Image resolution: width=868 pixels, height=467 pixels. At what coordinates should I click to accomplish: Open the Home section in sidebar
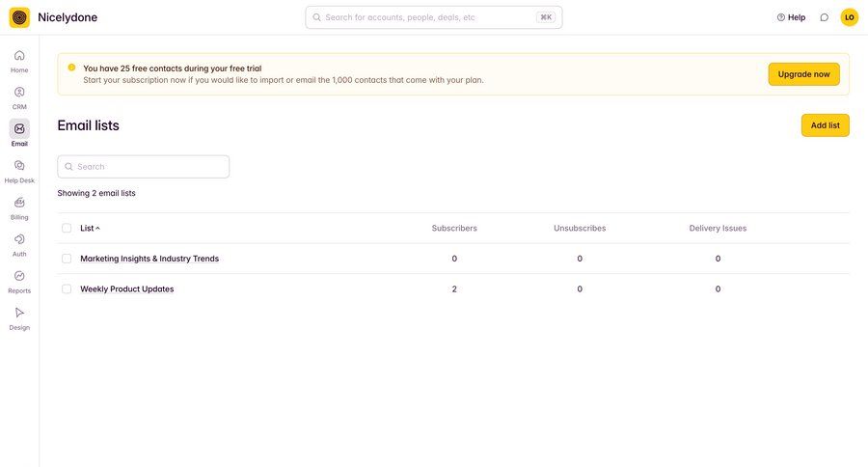click(x=19, y=61)
